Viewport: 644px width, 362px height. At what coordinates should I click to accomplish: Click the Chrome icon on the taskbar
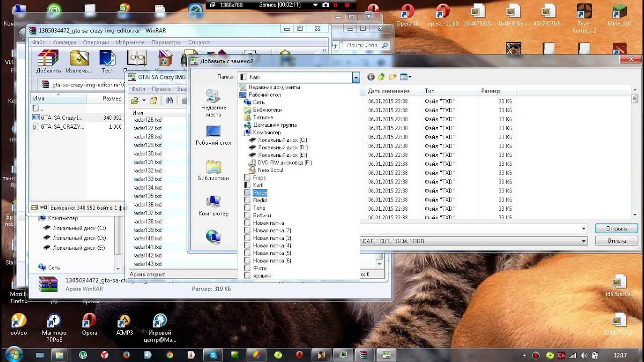(x=170, y=354)
